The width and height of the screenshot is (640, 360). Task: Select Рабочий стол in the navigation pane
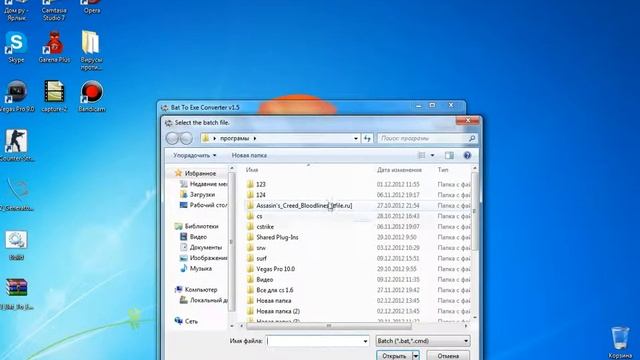click(203, 205)
